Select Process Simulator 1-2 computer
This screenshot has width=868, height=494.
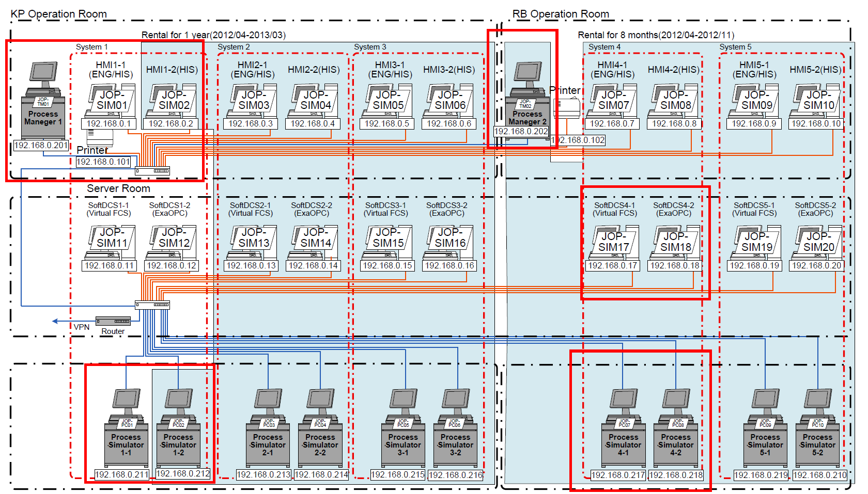coord(178,428)
